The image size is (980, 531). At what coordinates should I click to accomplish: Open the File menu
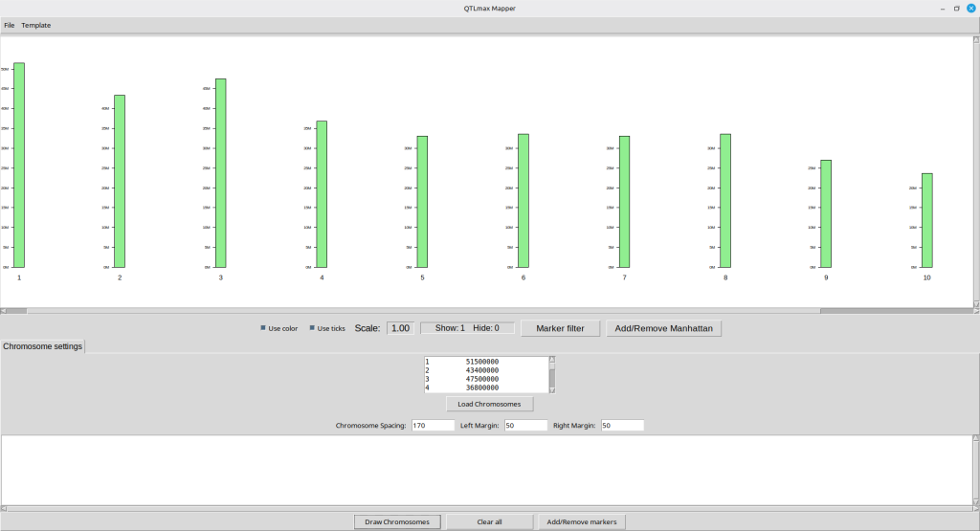point(10,25)
